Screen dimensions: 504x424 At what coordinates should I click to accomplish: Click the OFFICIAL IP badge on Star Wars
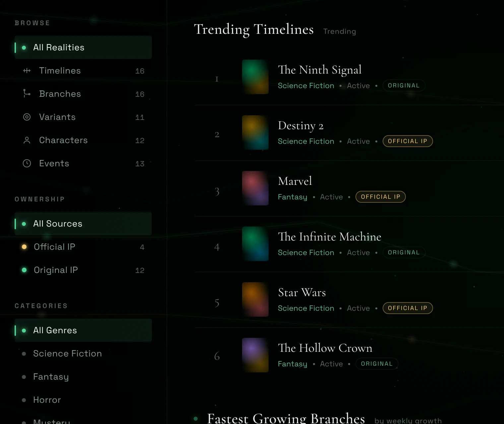click(x=408, y=308)
